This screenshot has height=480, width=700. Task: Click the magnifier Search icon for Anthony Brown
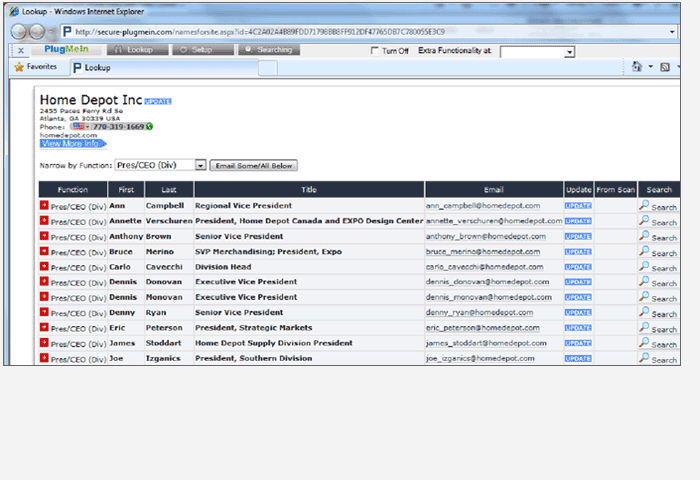[x=644, y=235]
